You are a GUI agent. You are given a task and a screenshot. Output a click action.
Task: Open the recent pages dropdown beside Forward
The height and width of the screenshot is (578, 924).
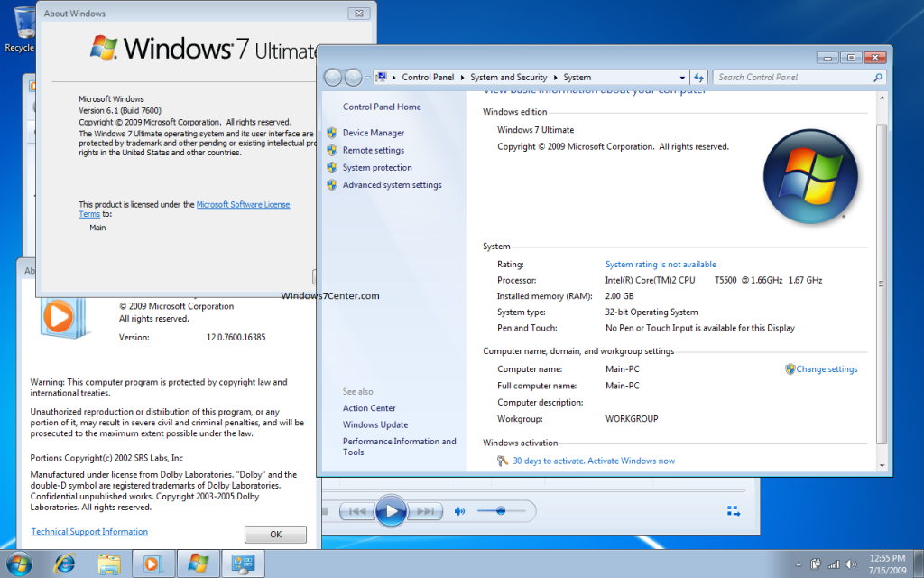click(367, 78)
